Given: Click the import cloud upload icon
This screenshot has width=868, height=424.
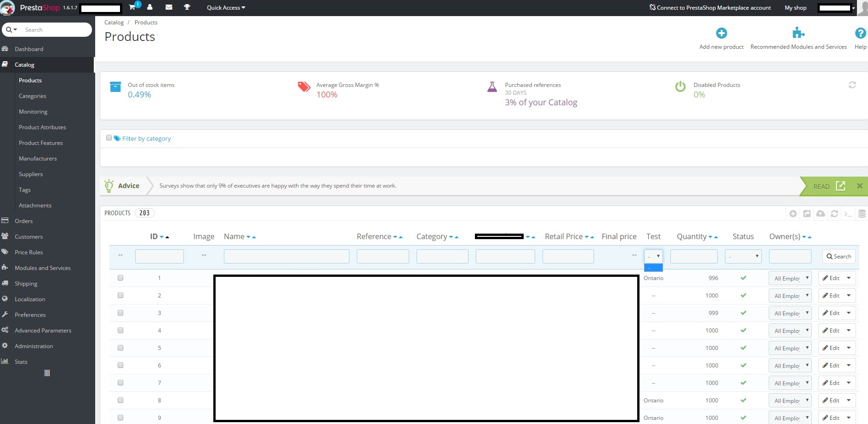Looking at the screenshot, I should [821, 213].
